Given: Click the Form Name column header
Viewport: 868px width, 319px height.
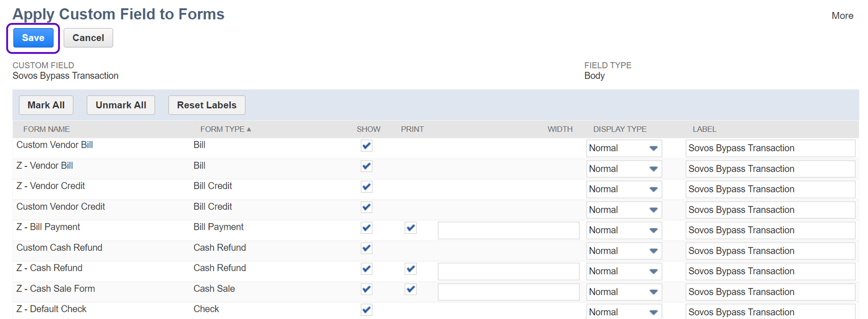Looking at the screenshot, I should (x=46, y=129).
